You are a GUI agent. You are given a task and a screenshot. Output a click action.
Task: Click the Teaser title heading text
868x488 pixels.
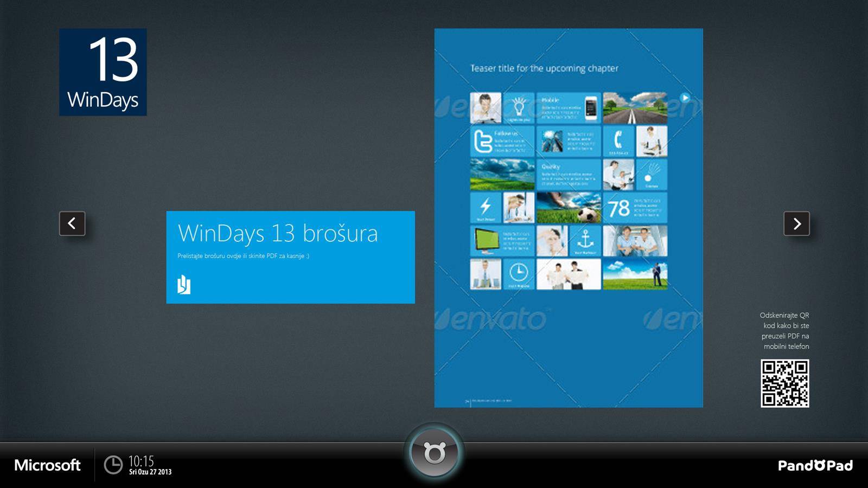[544, 68]
